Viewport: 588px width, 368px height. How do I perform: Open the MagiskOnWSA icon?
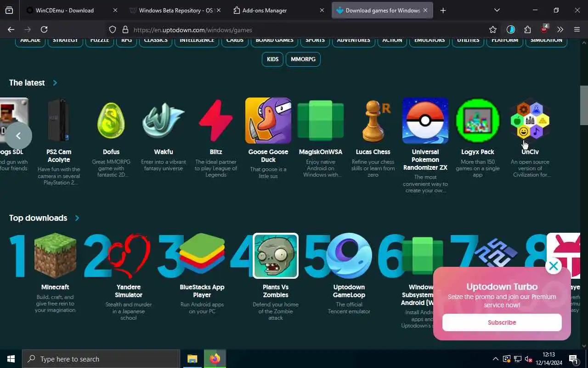click(x=321, y=121)
